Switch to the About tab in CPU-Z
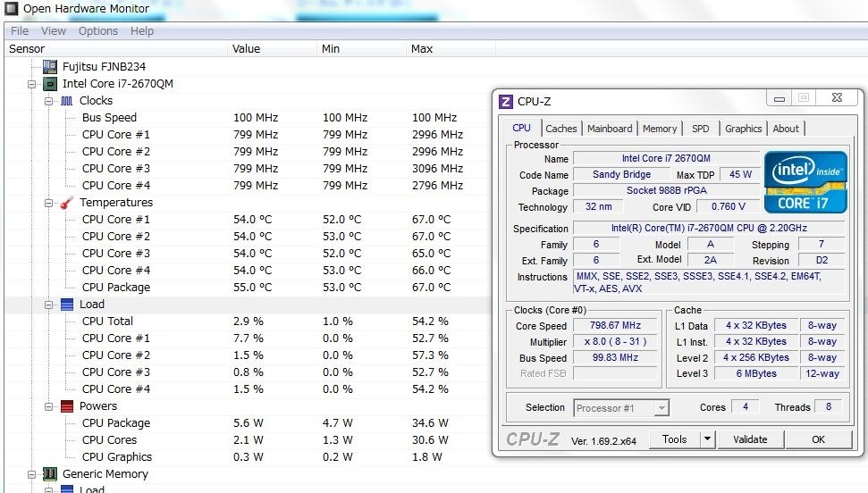868x493 pixels. 786,129
